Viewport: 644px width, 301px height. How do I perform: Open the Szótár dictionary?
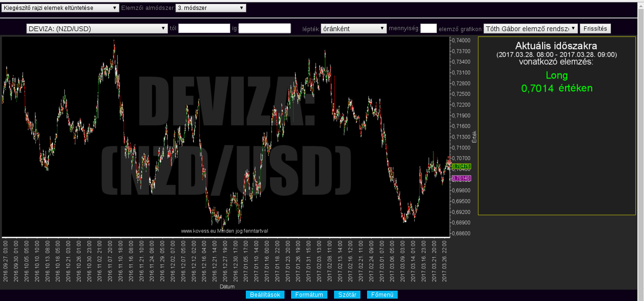(347, 295)
